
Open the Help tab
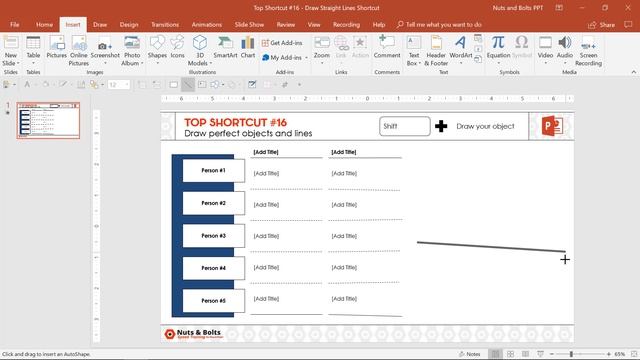[x=379, y=24]
